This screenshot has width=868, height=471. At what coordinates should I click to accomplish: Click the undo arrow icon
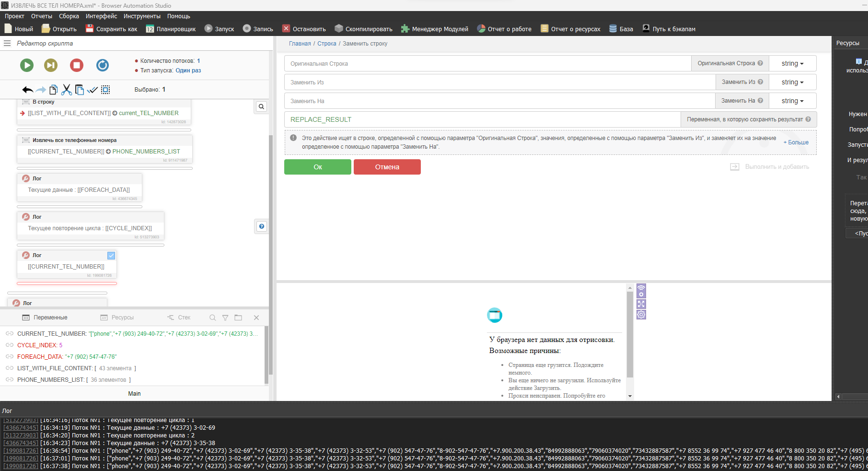tap(27, 90)
